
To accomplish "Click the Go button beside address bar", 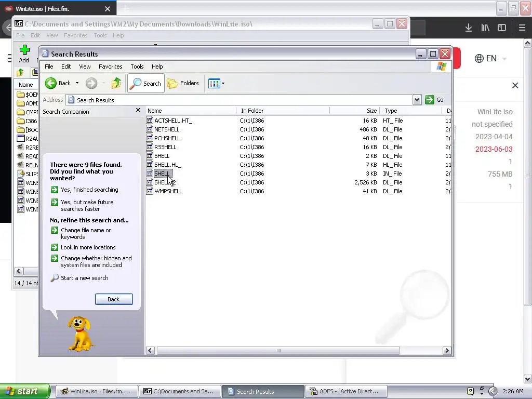I will coord(435,100).
